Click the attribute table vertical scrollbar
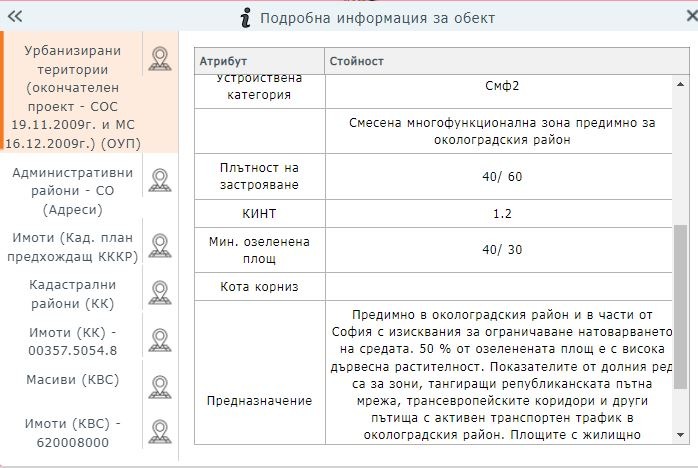 (680, 300)
